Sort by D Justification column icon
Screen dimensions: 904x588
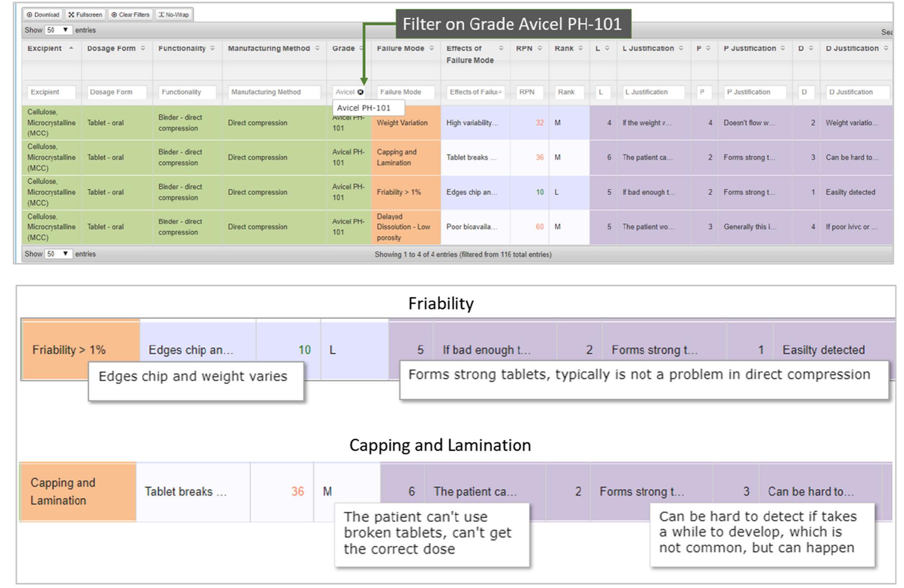[x=886, y=48]
